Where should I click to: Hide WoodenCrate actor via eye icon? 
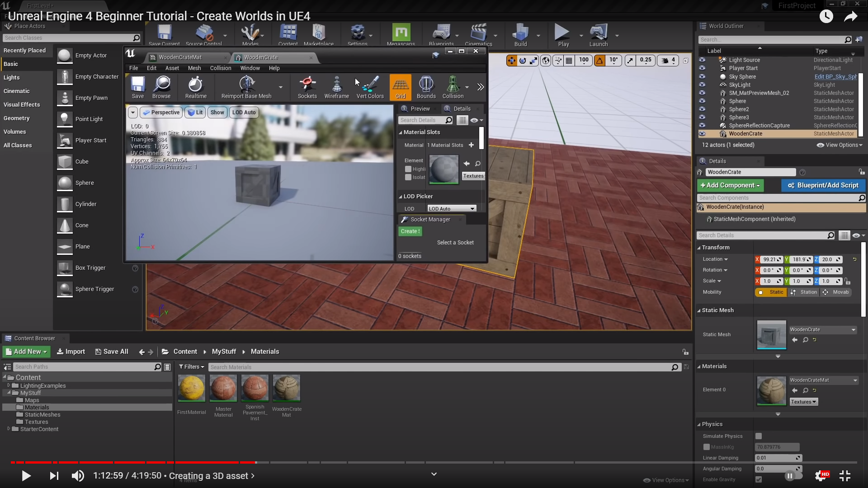coord(702,134)
